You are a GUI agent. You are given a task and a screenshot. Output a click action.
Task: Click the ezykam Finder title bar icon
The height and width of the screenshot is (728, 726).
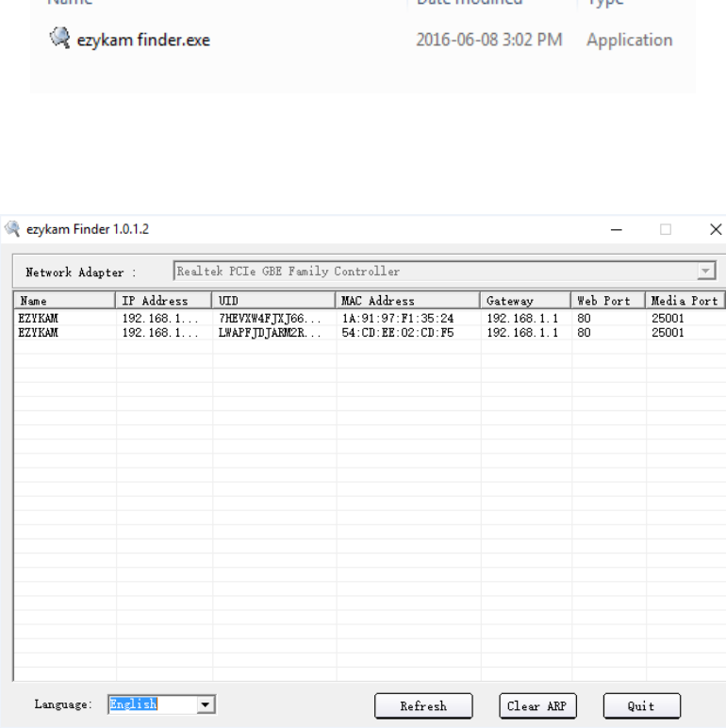[12, 229]
